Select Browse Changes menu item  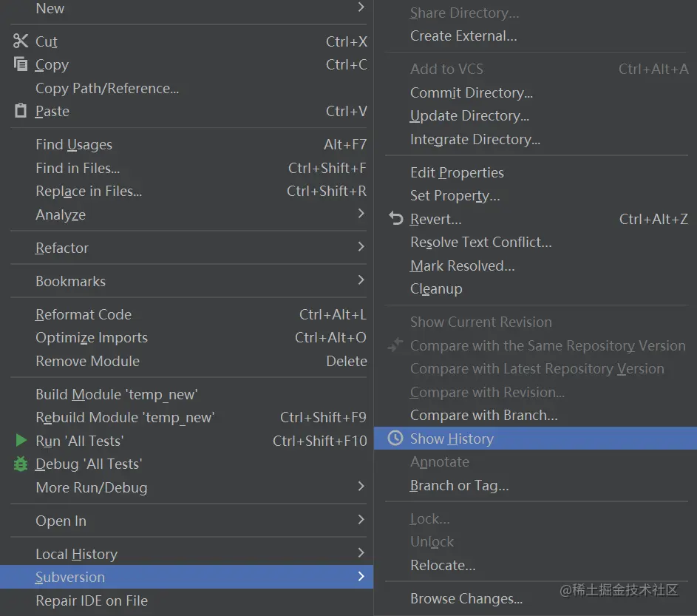click(466, 599)
